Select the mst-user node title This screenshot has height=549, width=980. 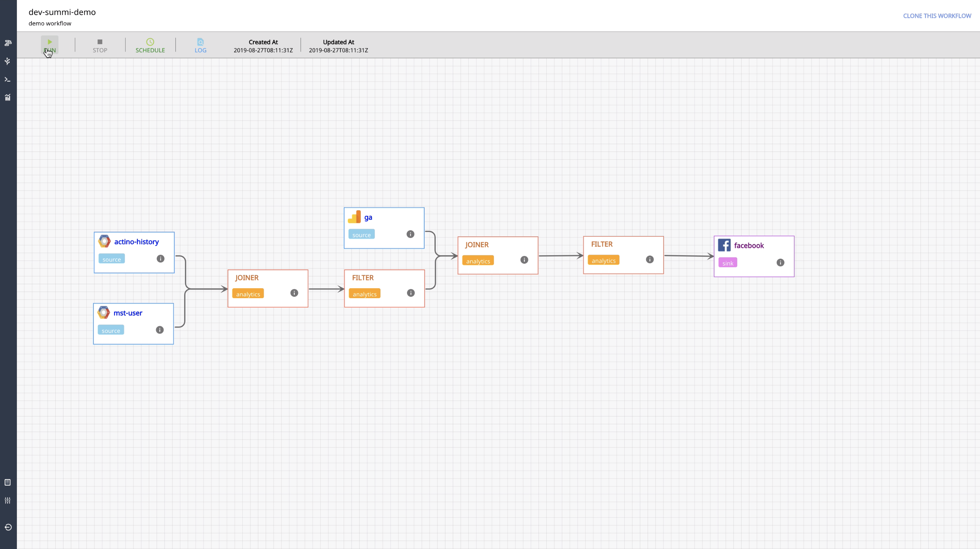click(128, 313)
